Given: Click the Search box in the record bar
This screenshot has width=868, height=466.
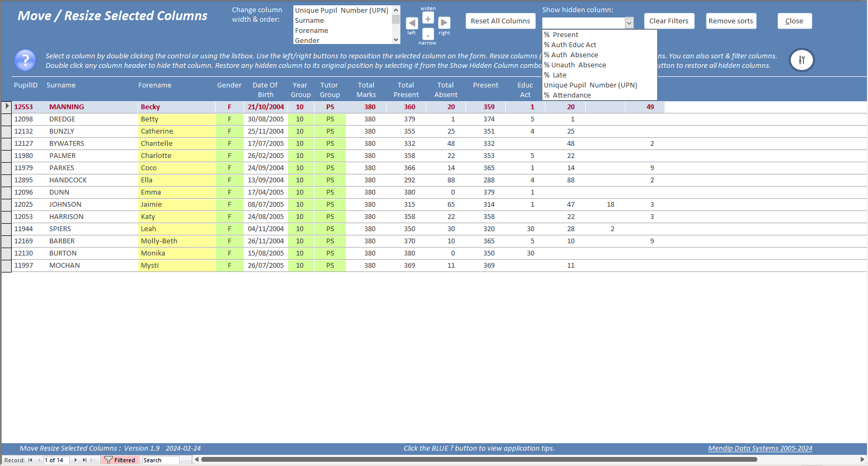Looking at the screenshot, I should point(160,460).
